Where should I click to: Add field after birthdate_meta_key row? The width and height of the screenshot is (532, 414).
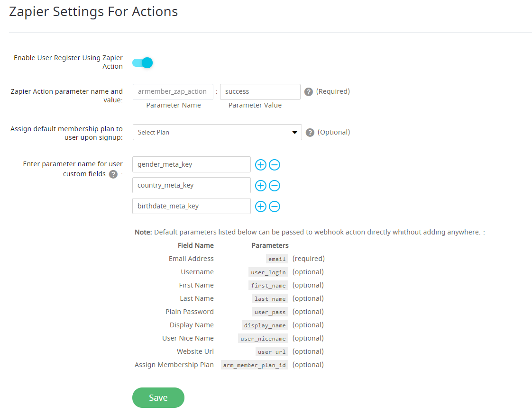(x=261, y=207)
